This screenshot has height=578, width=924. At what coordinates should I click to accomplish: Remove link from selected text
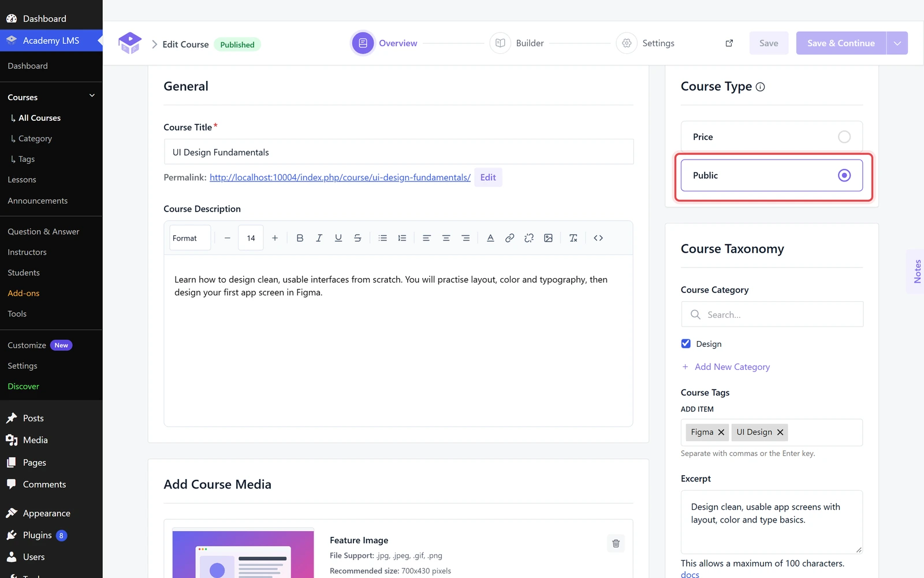pyautogui.click(x=529, y=238)
